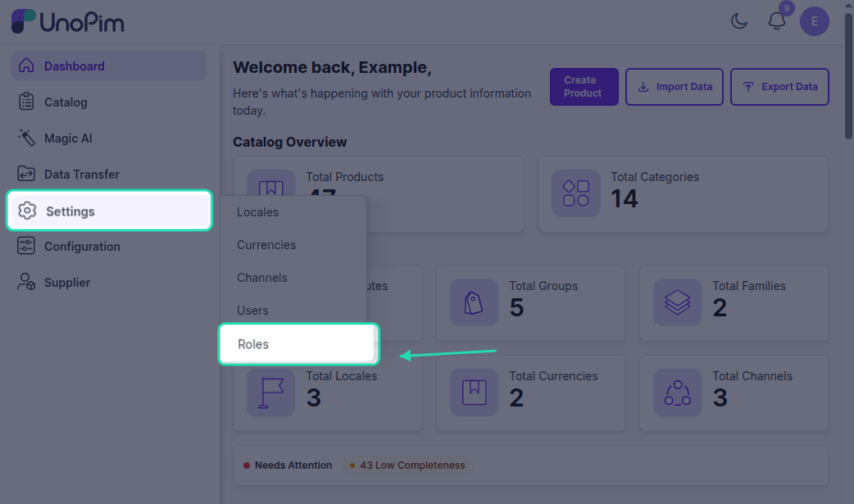Screen dimensions: 854x504
Task: Click the Magic AI wand icon
Action: point(26,138)
